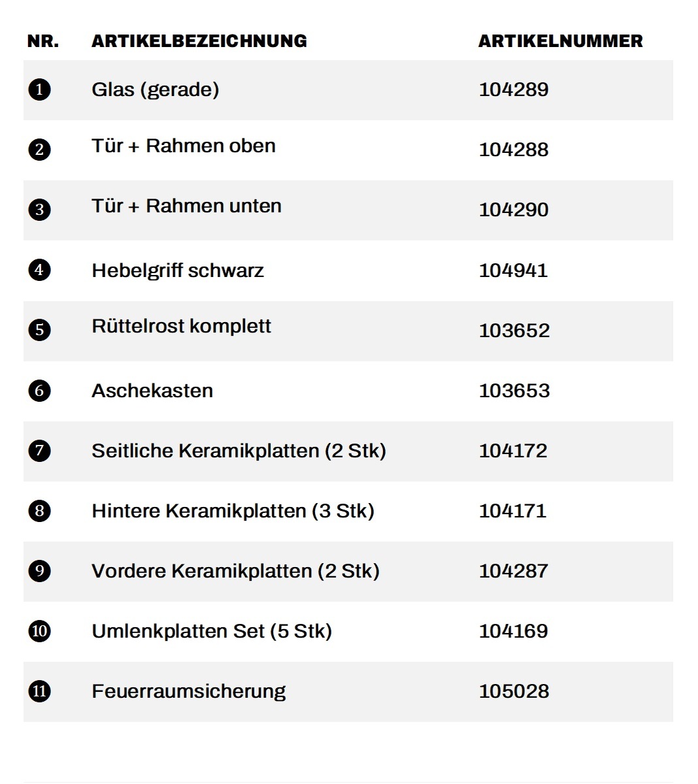Select the number 5 circle marker
Viewport: 698px width, 784px height.
point(40,330)
